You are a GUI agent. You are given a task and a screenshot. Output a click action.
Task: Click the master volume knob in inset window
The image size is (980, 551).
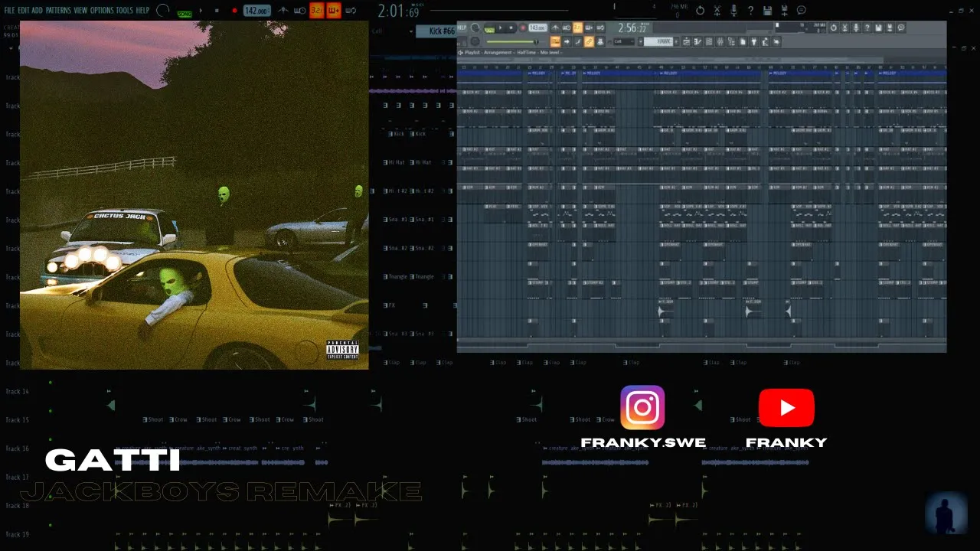[x=475, y=28]
